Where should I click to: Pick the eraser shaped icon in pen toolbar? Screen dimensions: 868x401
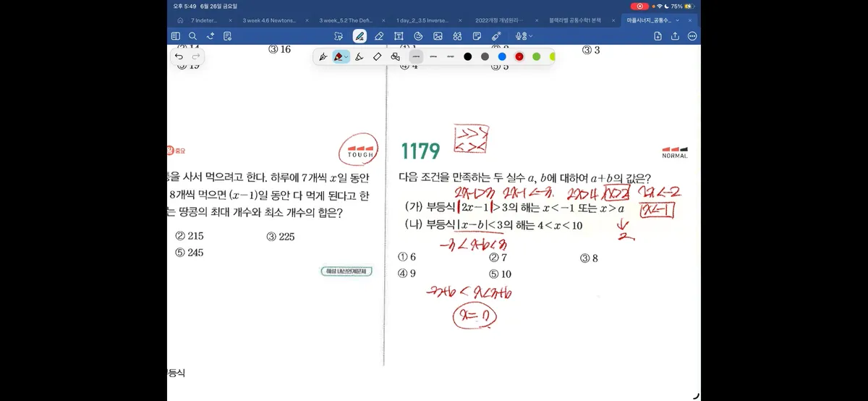click(377, 56)
